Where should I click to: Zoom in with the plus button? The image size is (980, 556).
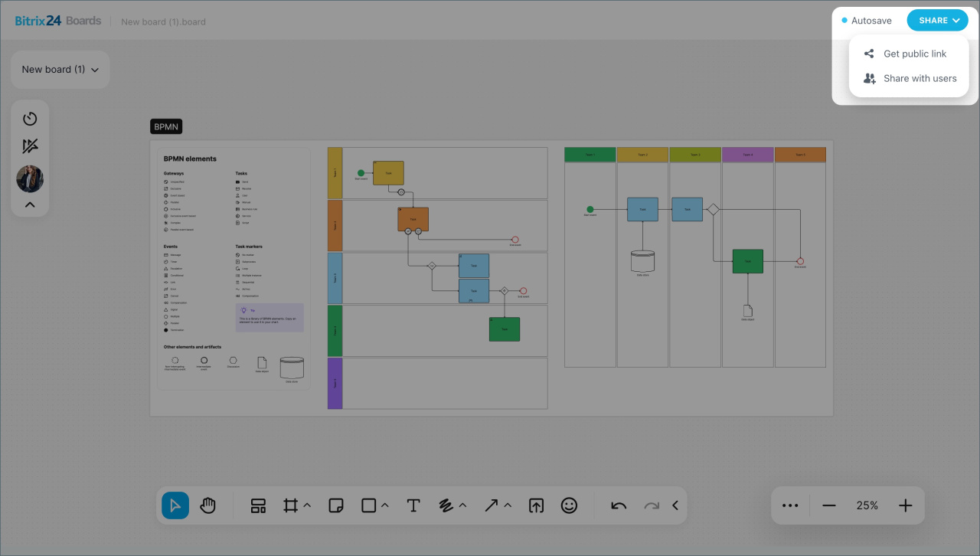pos(906,505)
